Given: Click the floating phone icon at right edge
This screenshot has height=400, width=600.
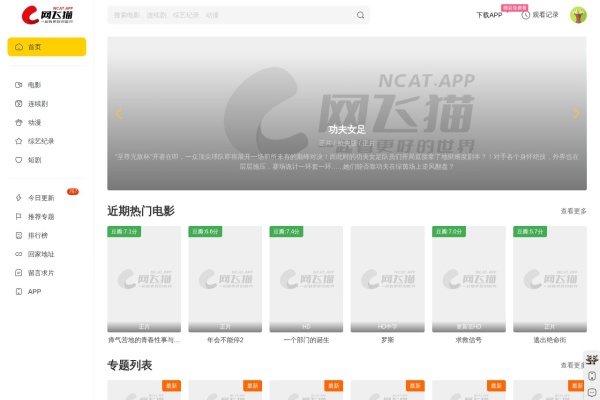Looking at the screenshot, I should (592, 376).
